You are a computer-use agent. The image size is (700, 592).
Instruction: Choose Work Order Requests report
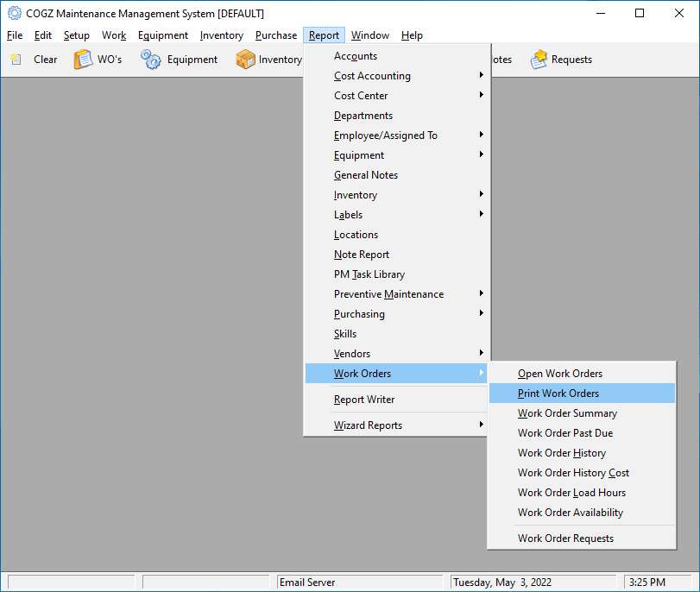coord(582,538)
